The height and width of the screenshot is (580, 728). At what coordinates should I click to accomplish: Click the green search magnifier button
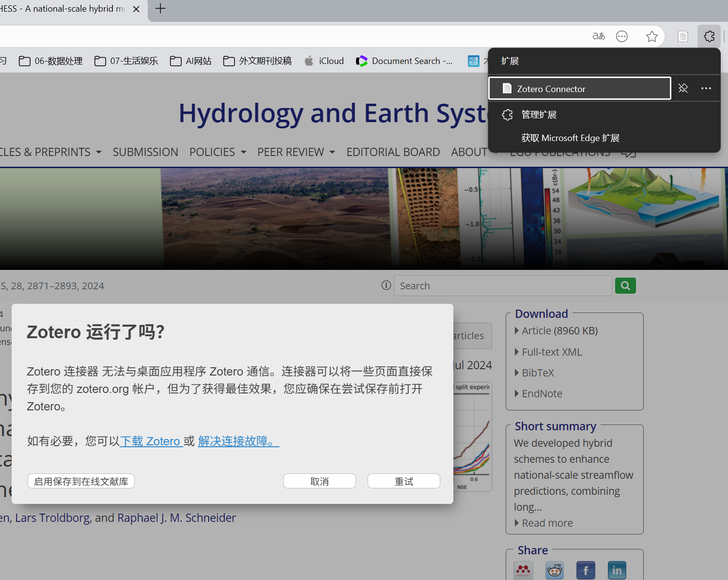coord(625,286)
